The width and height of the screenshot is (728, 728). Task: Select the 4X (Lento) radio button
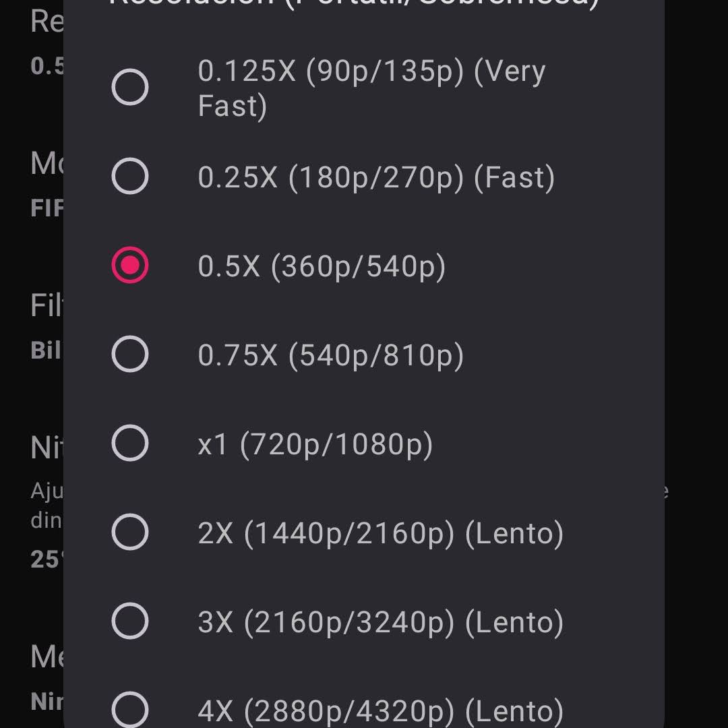130,709
